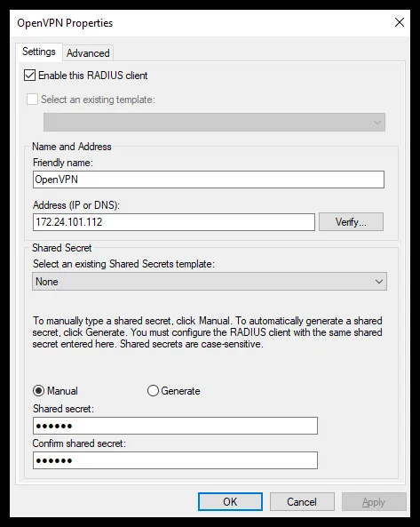Click the Shared secret password field
Screen dimensions: 420x527
click(x=175, y=426)
